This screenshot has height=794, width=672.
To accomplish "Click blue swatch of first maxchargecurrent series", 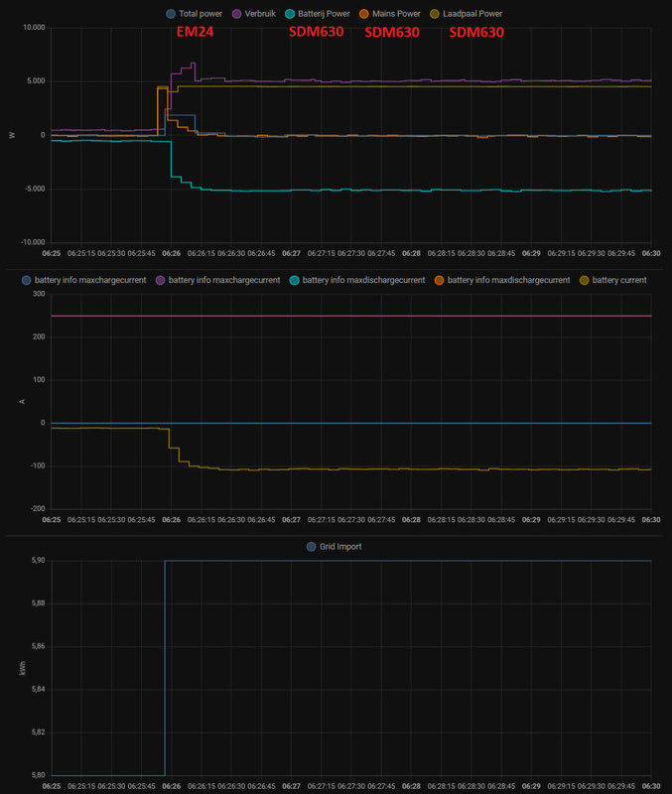I will (x=27, y=280).
